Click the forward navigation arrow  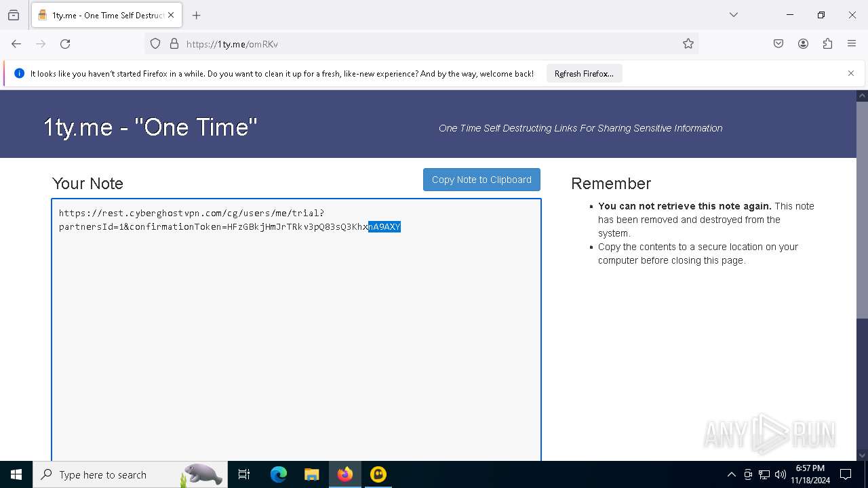point(41,44)
